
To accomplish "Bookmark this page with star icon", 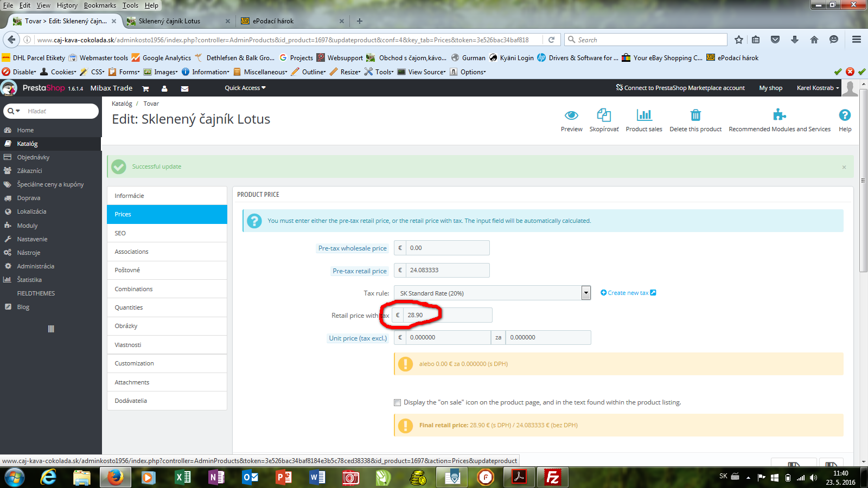I will pyautogui.click(x=739, y=40).
